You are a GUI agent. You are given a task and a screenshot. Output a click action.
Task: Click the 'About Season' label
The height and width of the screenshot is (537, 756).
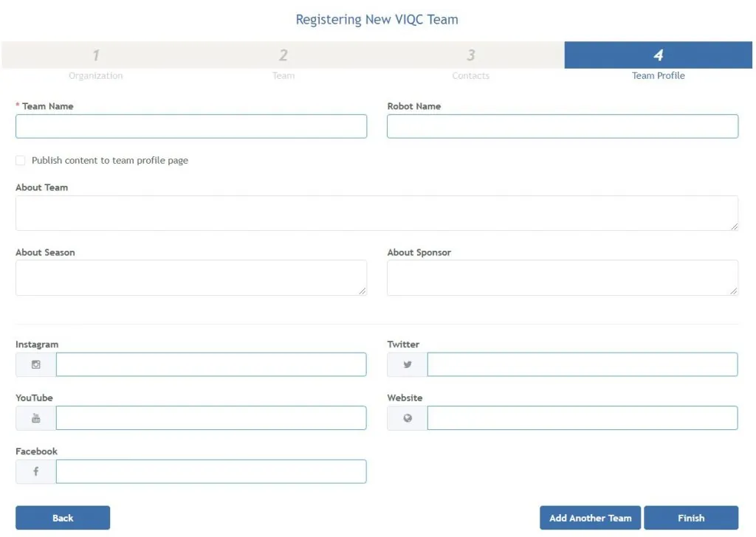[45, 252]
